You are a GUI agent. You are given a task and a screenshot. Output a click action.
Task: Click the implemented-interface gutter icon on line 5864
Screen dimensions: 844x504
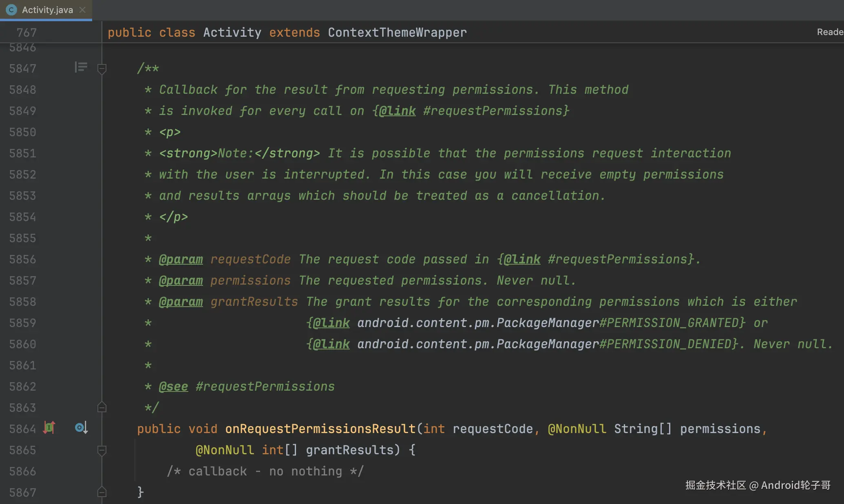click(49, 428)
